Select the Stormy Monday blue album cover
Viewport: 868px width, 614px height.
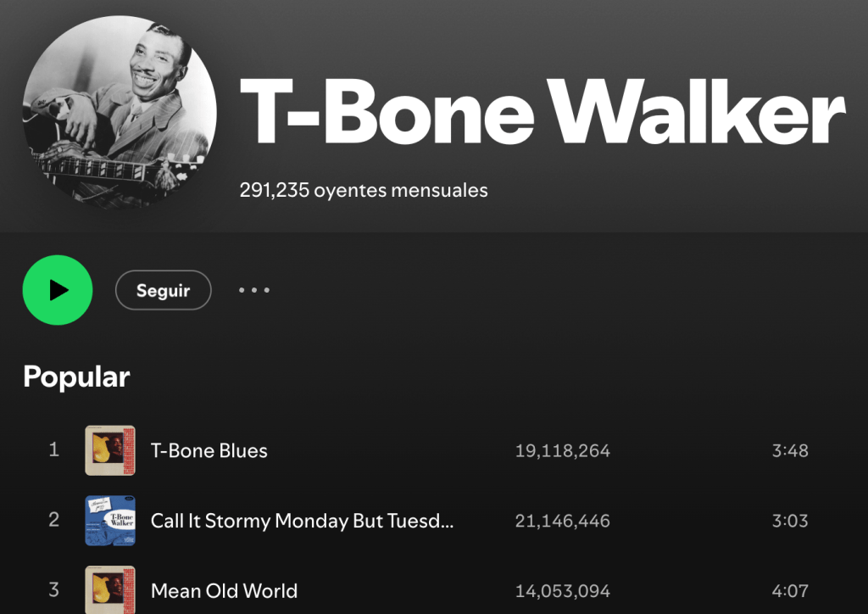click(110, 521)
